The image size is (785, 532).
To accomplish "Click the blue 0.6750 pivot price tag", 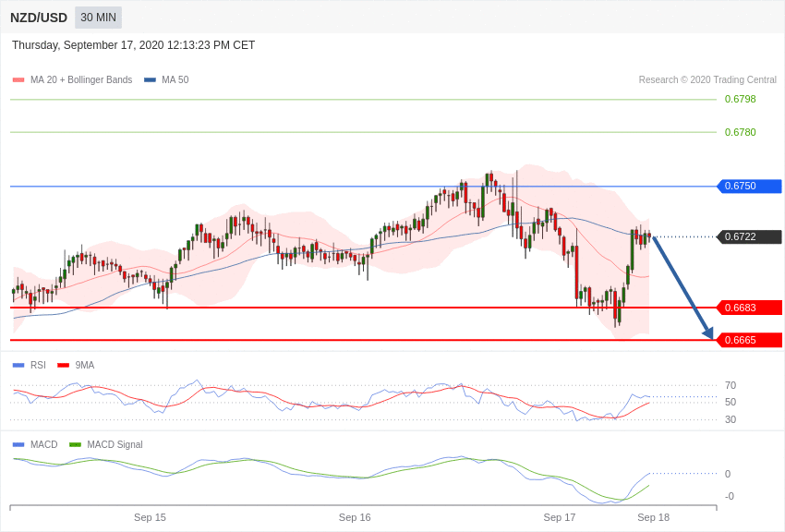I will click(750, 187).
